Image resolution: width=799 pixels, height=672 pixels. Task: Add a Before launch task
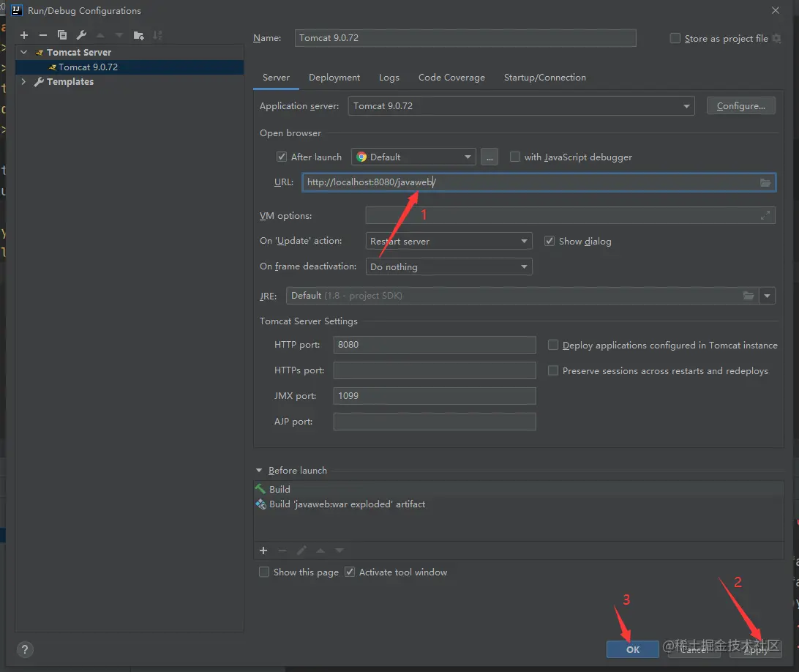click(x=263, y=550)
